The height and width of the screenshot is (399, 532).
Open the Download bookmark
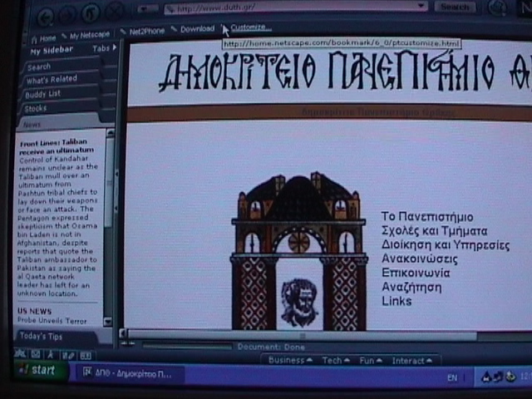194,29
